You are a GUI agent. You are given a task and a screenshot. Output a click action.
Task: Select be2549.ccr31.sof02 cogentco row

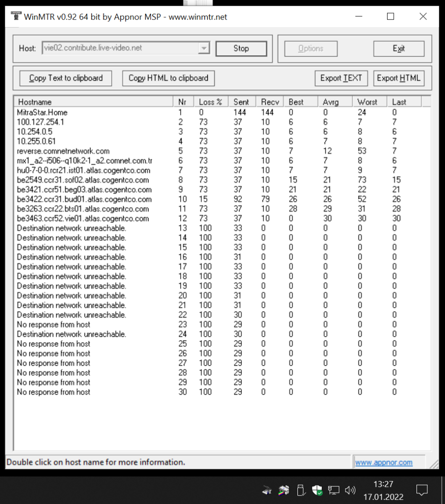(222, 180)
